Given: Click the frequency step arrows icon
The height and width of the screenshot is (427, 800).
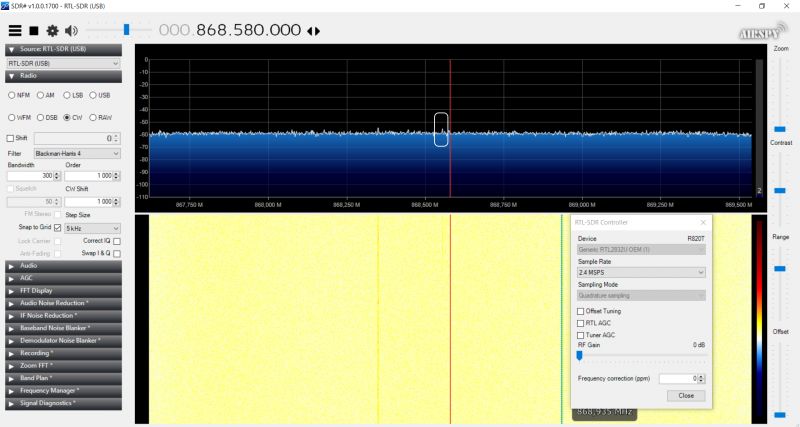Looking at the screenshot, I should [x=314, y=31].
